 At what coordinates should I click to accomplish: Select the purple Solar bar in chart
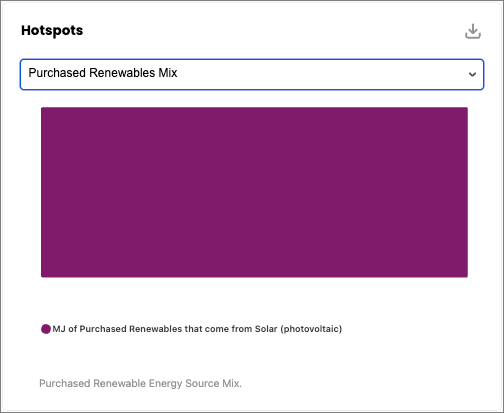coord(254,192)
